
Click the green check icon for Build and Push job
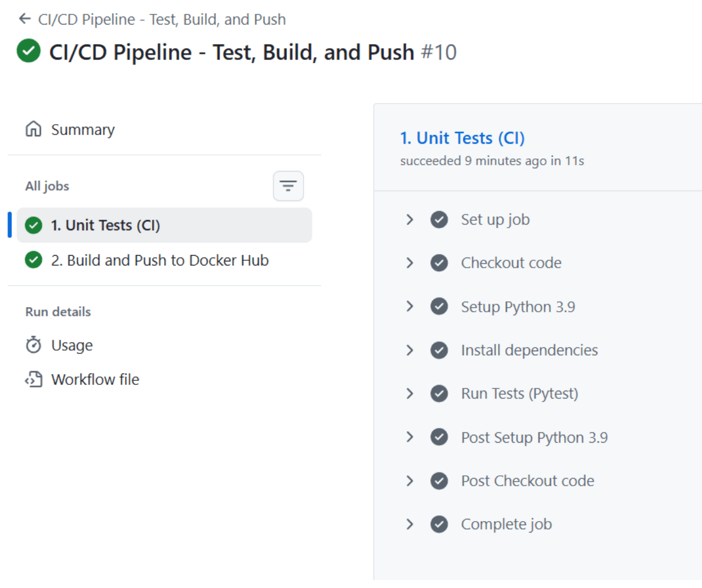click(x=34, y=260)
